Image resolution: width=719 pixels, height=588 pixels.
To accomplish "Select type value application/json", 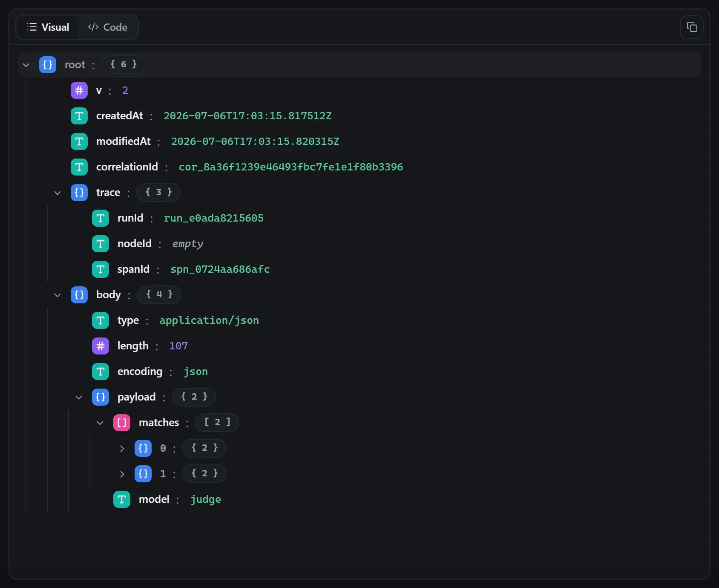I will coord(209,320).
